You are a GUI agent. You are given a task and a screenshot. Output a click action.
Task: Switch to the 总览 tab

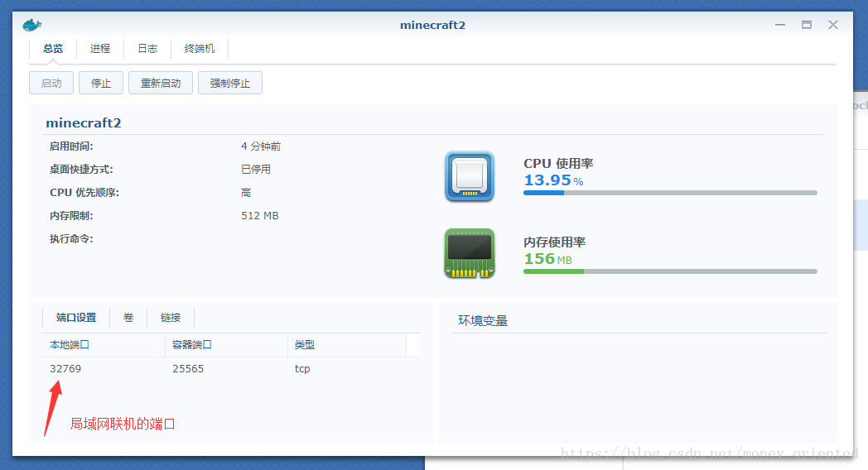coord(53,49)
